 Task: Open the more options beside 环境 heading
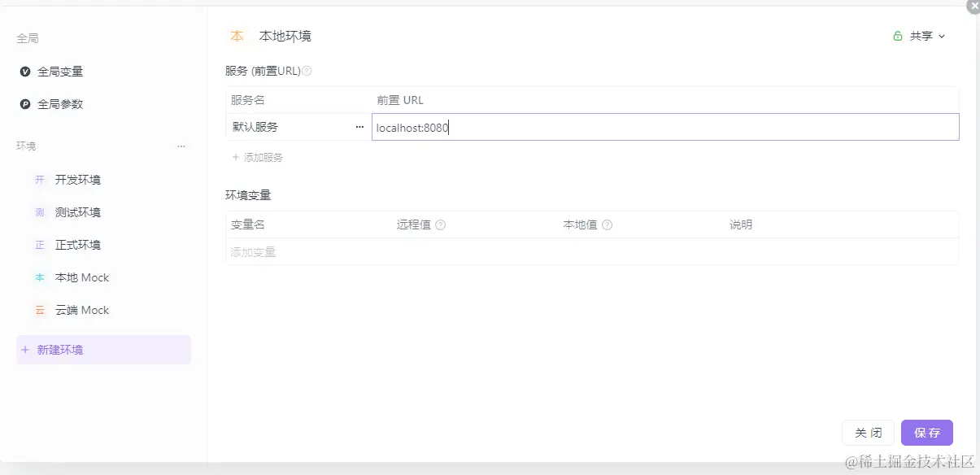pyautogui.click(x=181, y=146)
